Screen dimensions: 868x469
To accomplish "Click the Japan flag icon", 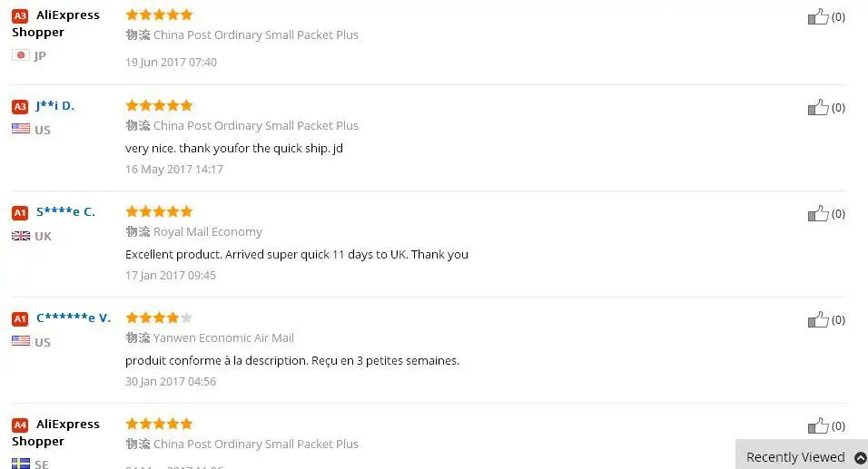I will pyautogui.click(x=20, y=55).
